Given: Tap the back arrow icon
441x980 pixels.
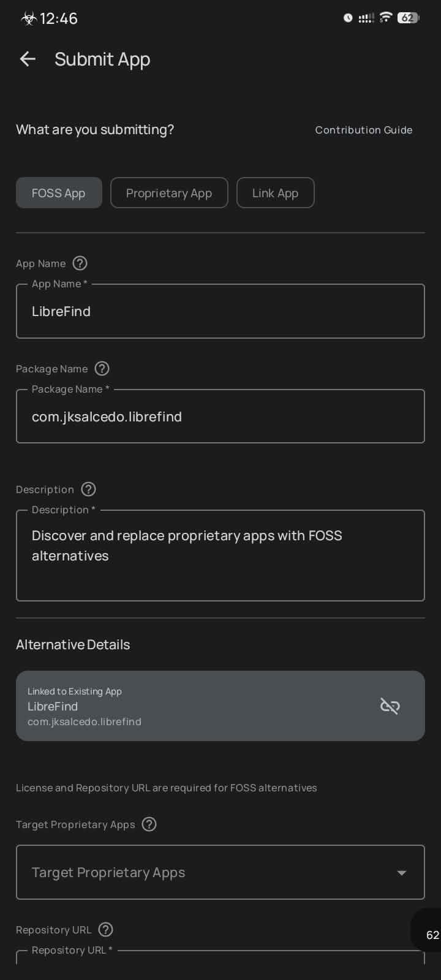Looking at the screenshot, I should [x=28, y=59].
